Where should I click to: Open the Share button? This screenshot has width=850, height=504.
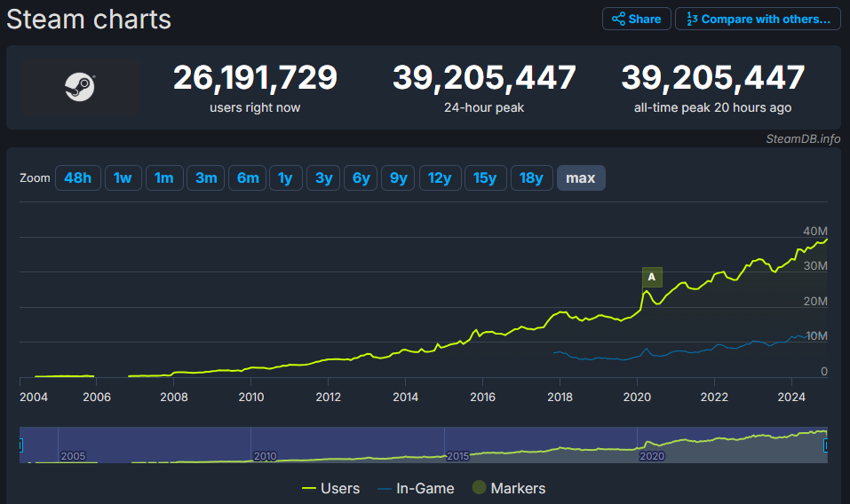(637, 19)
